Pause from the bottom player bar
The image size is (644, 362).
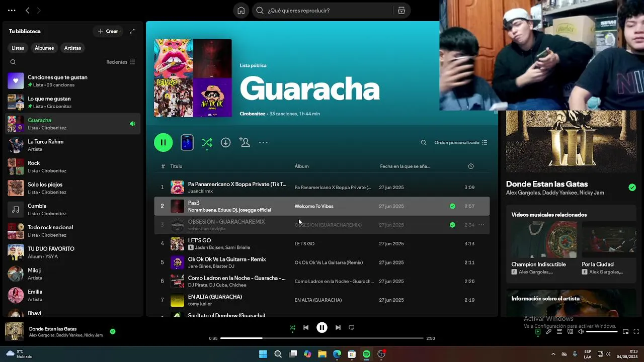click(x=322, y=327)
